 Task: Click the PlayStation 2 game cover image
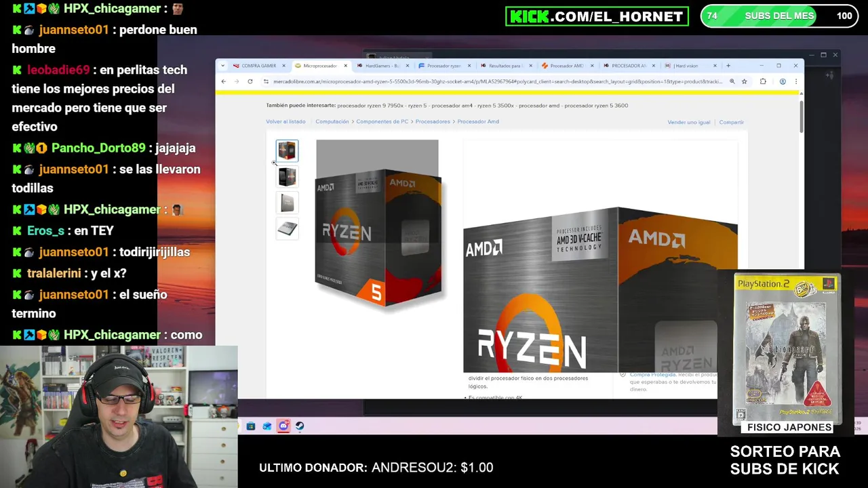[787, 349]
